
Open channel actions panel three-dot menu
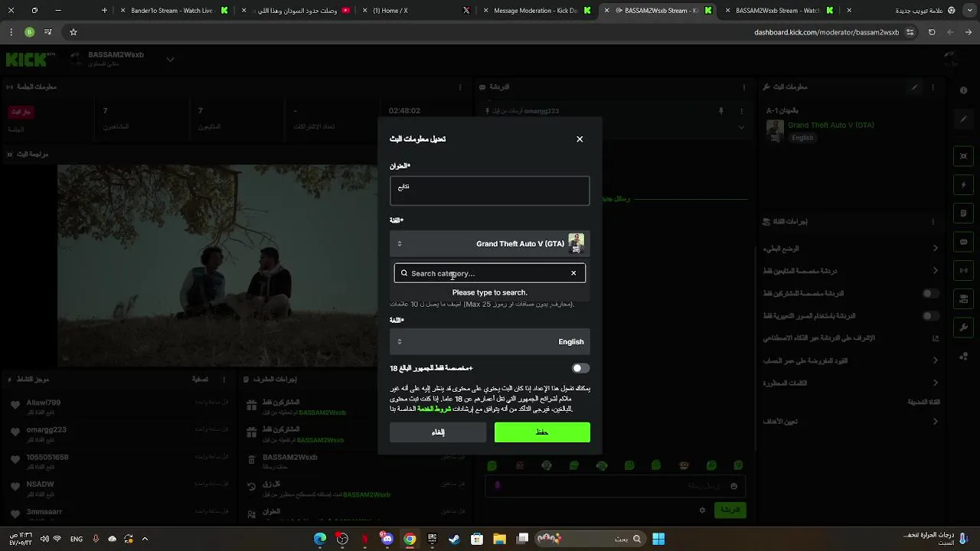(x=934, y=222)
